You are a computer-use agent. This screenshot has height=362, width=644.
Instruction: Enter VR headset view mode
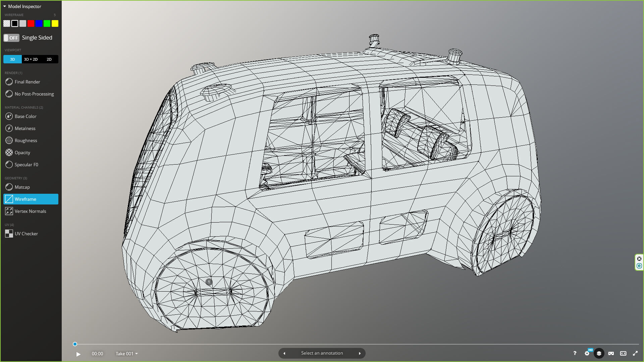(x=611, y=353)
